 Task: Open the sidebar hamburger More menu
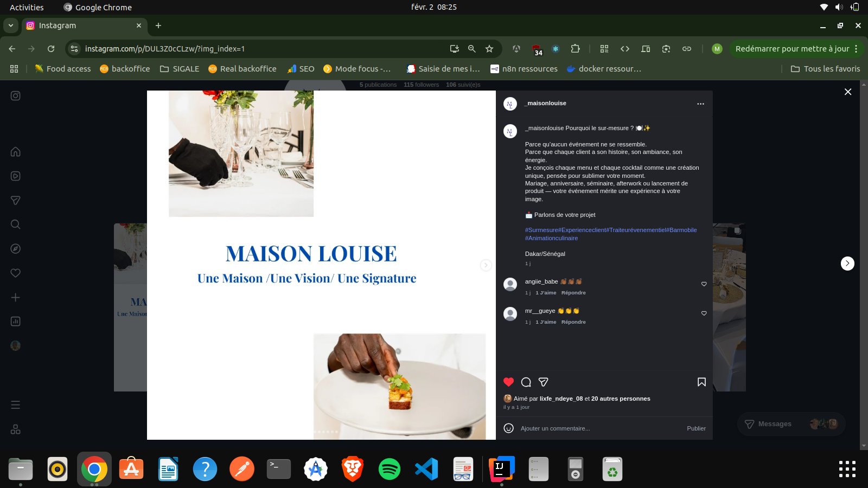tap(16, 405)
